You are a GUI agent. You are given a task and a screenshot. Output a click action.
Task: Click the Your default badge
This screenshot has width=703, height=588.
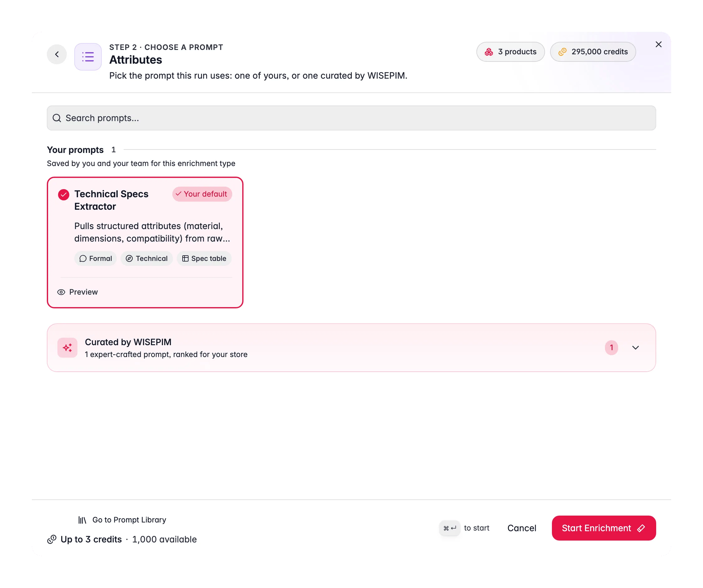coord(202,194)
